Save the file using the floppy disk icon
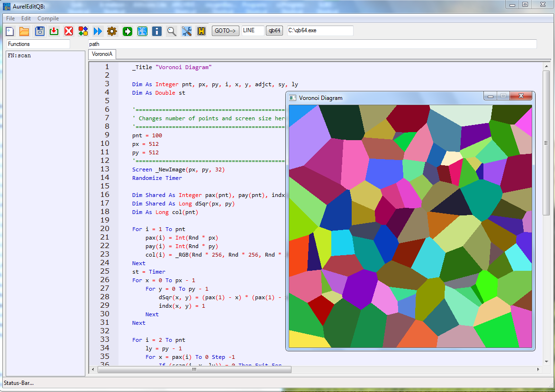555x392 pixels. (x=40, y=31)
